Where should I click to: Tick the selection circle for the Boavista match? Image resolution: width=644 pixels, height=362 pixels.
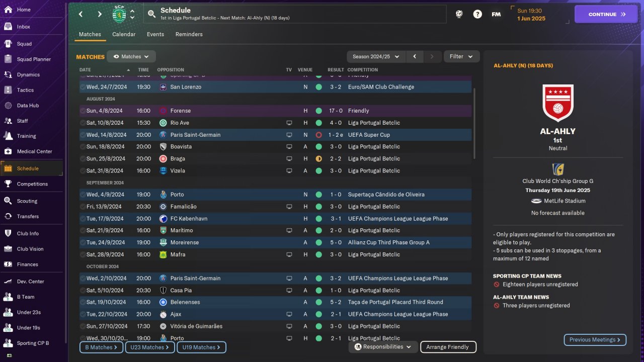[83, 147]
